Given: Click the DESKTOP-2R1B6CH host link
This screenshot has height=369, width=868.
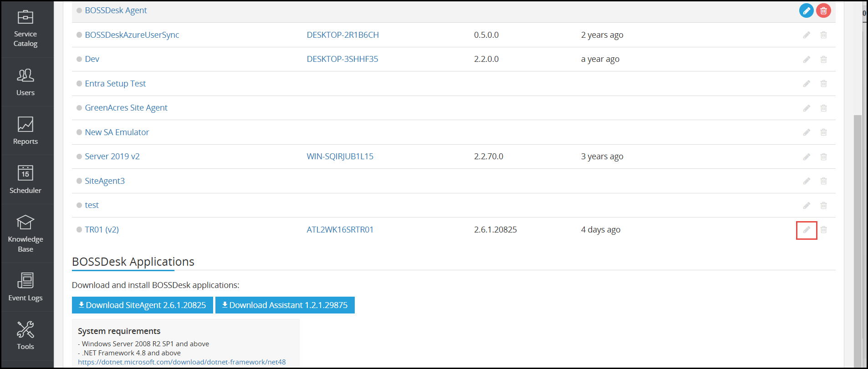Looking at the screenshot, I should point(342,35).
